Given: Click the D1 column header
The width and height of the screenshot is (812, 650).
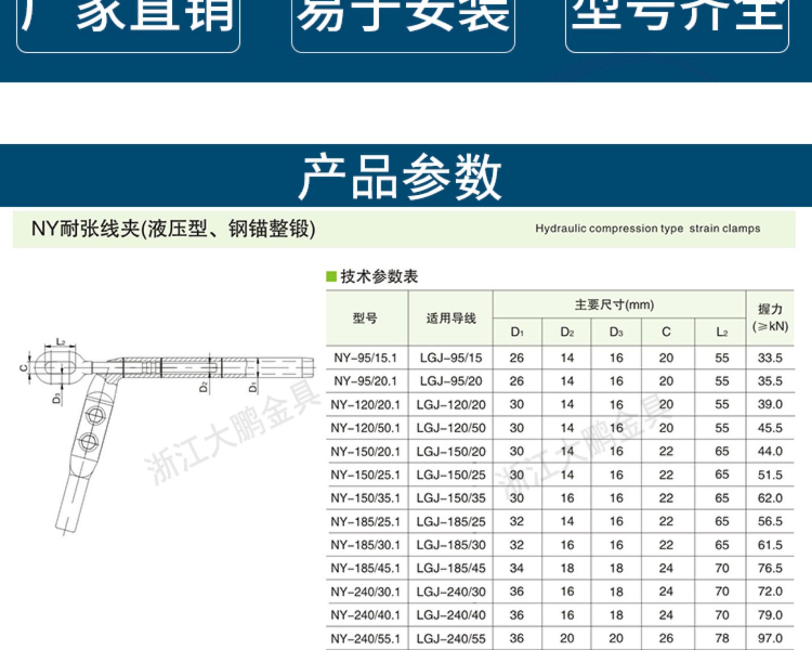Looking at the screenshot, I should (x=517, y=332).
